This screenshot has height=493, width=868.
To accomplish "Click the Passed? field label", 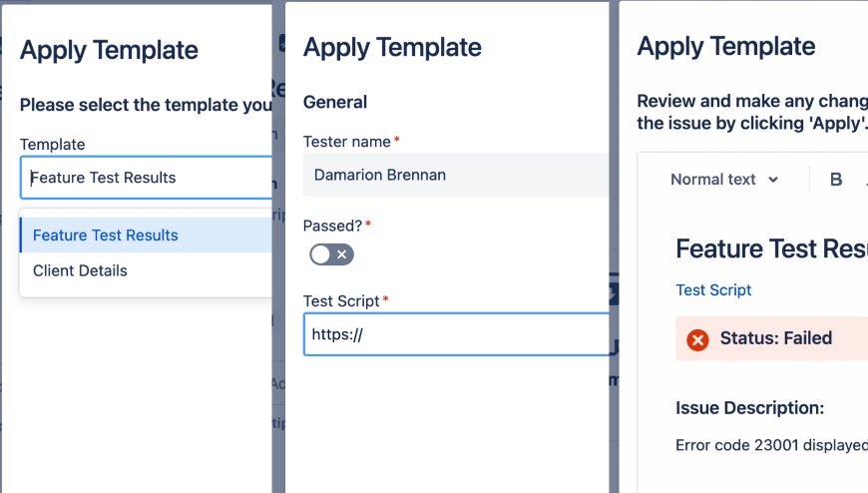I will click(333, 227).
